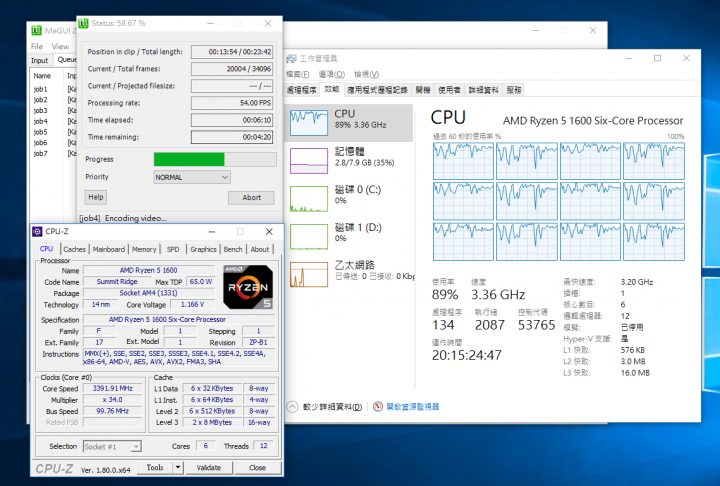The width and height of the screenshot is (720, 486).
Task: Switch to the Input tab in MeGUI
Action: [39, 61]
